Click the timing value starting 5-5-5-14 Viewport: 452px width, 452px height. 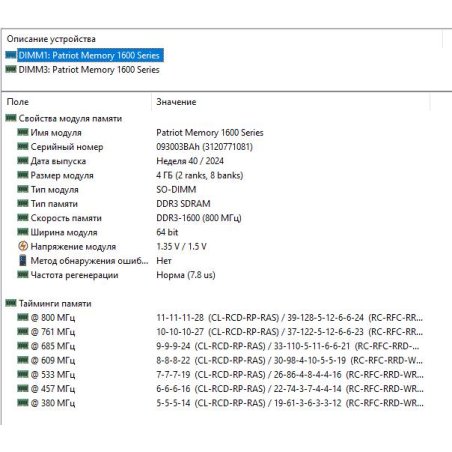(x=290, y=403)
